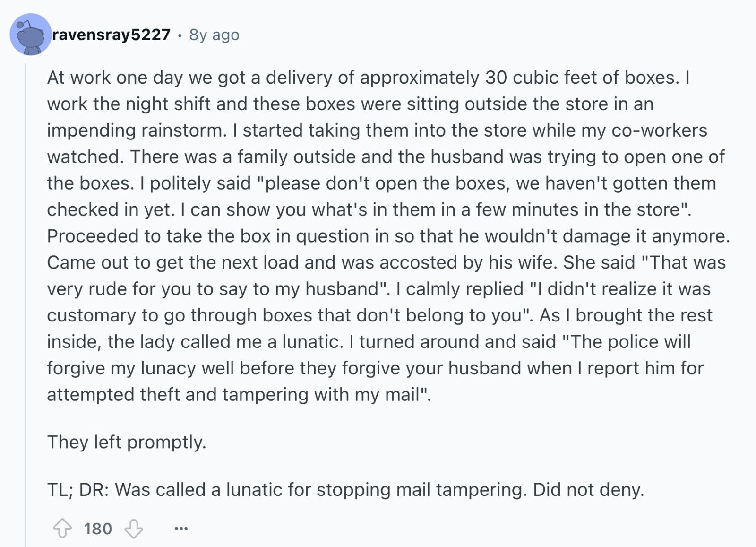The width and height of the screenshot is (756, 547).
Task: Click the dot separator beside the username
Action: [180, 35]
